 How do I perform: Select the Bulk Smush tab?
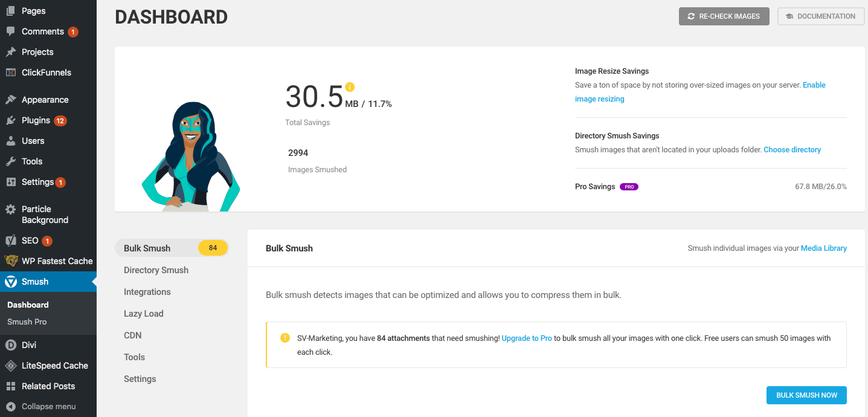click(x=172, y=248)
